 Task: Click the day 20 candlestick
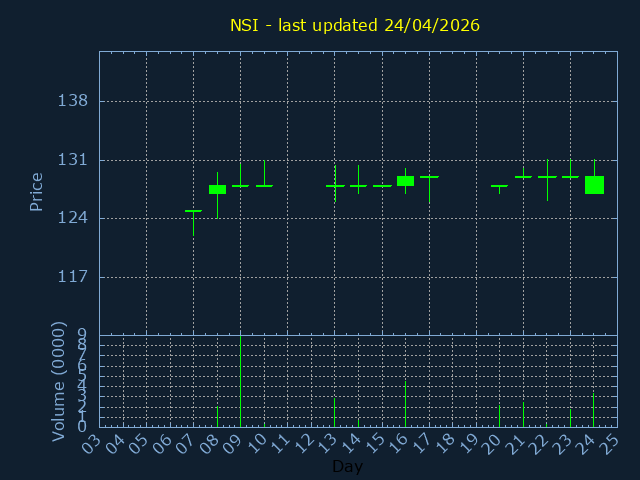coord(499,186)
